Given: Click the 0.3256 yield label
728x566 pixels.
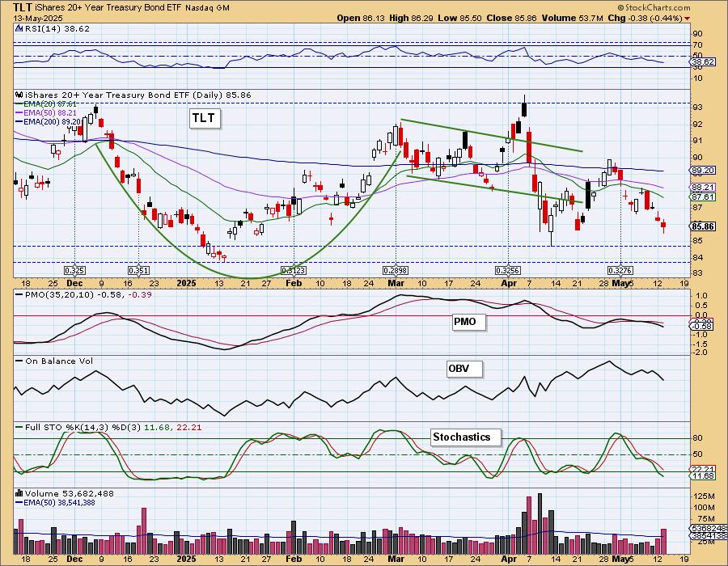Looking at the screenshot, I should coord(508,271).
